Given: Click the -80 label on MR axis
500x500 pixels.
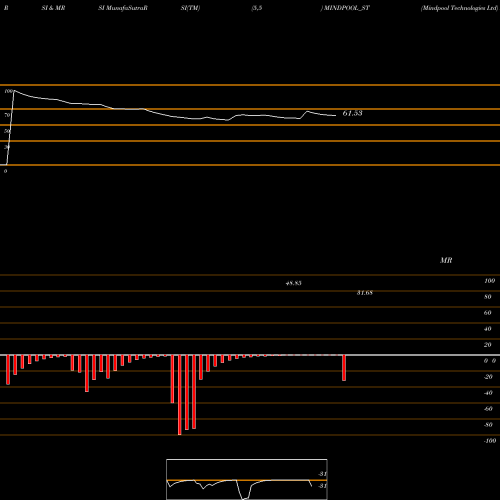Looking at the screenshot, I should click(x=488, y=425).
